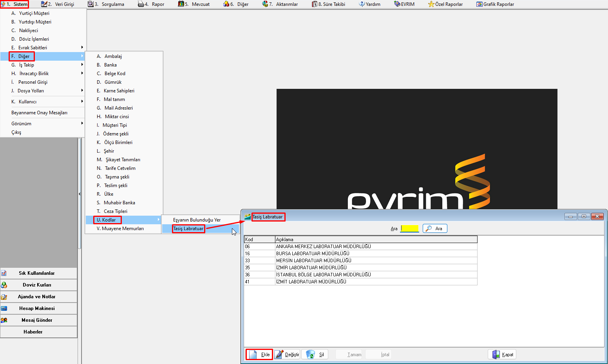Select Tarife Cetvelim submenu entry

123,168
